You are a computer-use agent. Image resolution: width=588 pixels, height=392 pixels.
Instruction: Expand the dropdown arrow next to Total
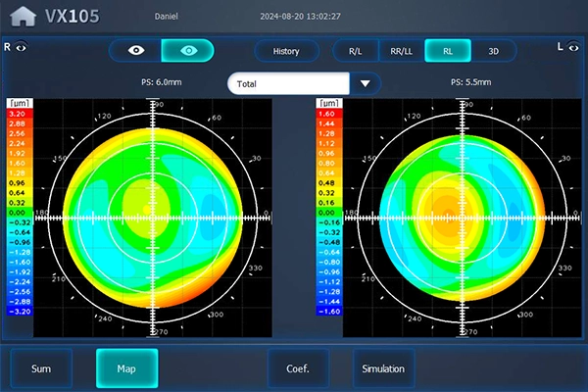[x=365, y=84]
